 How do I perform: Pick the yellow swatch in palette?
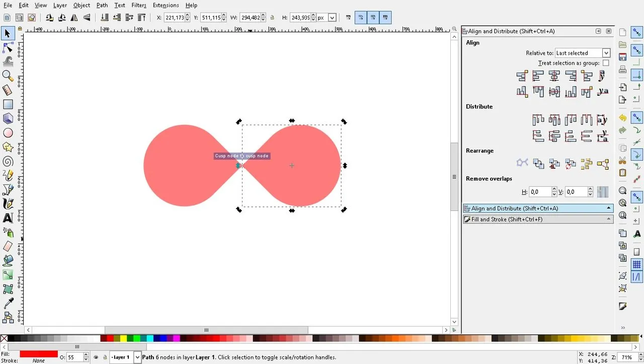pos(123,339)
